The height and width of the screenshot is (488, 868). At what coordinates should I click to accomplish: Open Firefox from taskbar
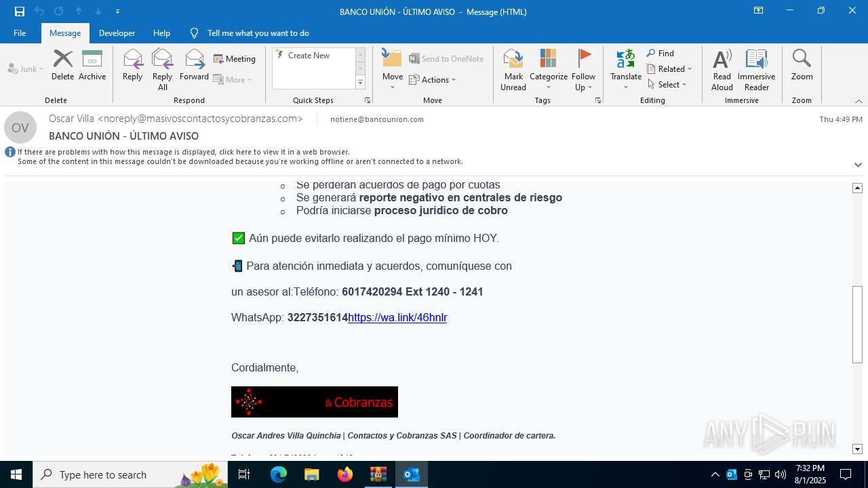coord(345,474)
